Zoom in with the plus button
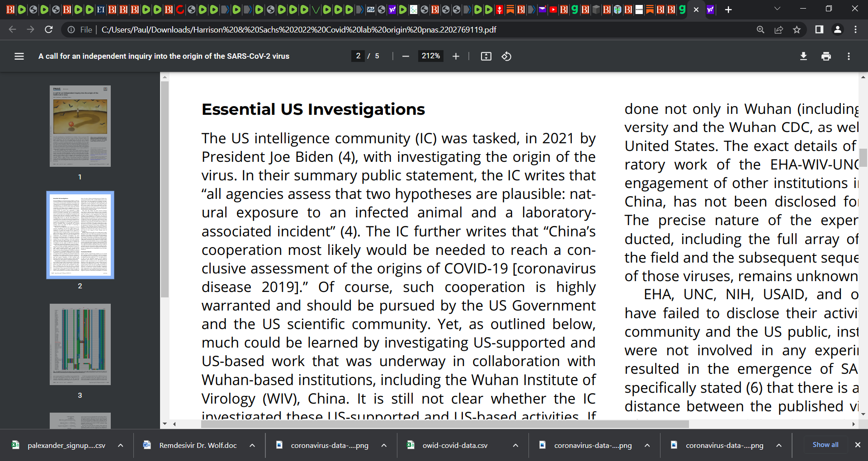This screenshot has height=461, width=868. click(456, 56)
